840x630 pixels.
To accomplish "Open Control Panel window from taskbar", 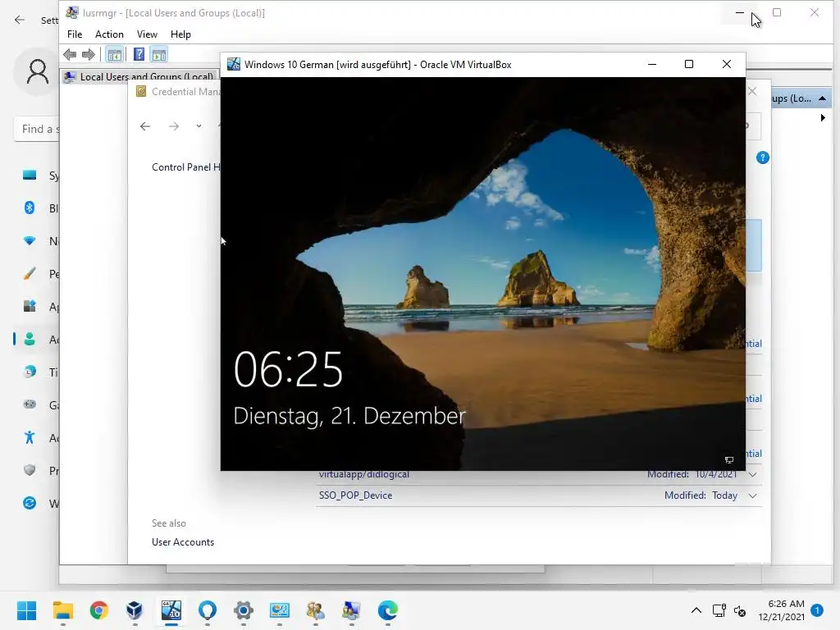I will point(280,610).
